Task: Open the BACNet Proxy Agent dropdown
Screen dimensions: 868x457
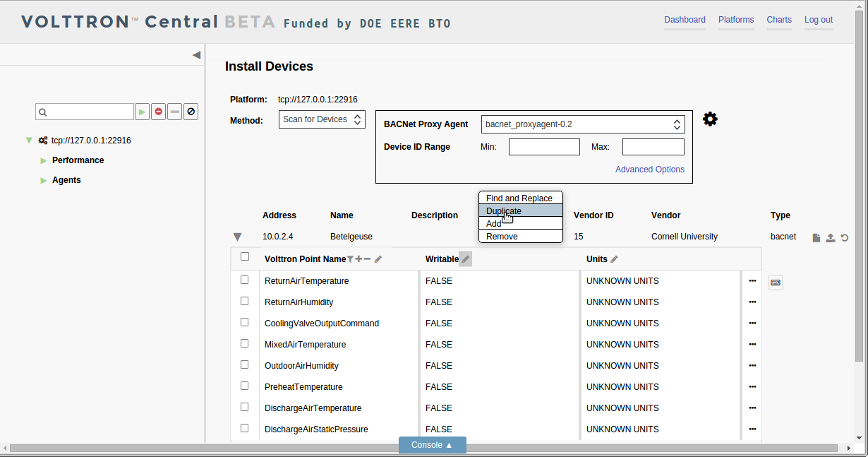Action: pyautogui.click(x=583, y=124)
